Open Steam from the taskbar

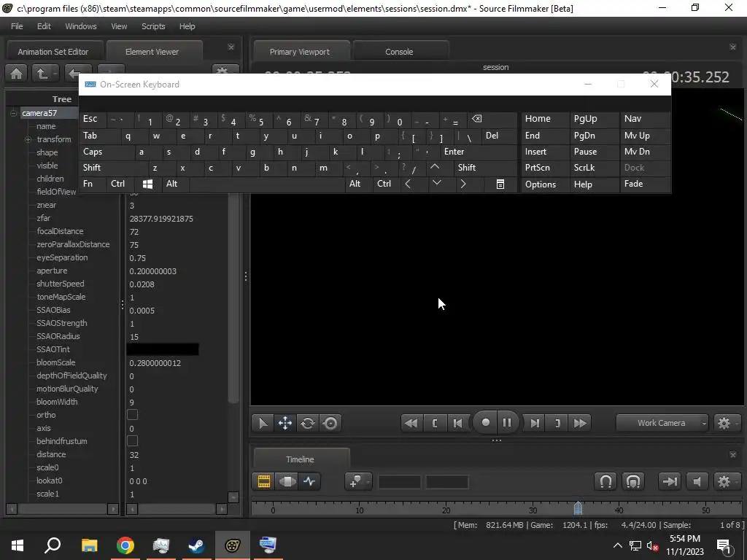[x=196, y=545]
